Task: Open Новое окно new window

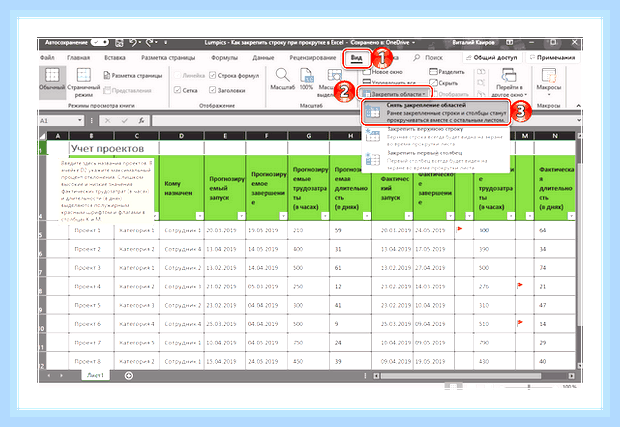Action: pos(383,72)
